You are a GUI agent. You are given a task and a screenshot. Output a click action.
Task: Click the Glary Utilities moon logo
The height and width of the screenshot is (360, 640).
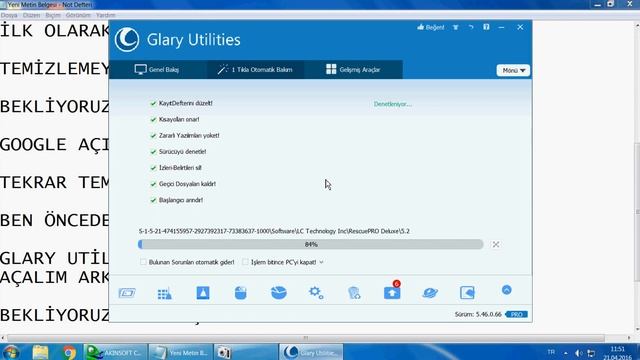point(127,40)
